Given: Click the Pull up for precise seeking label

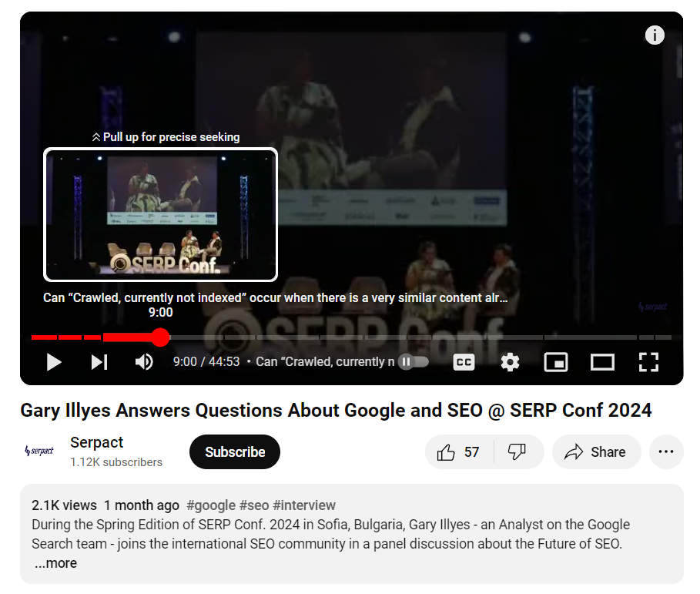Looking at the screenshot, I should (x=166, y=137).
